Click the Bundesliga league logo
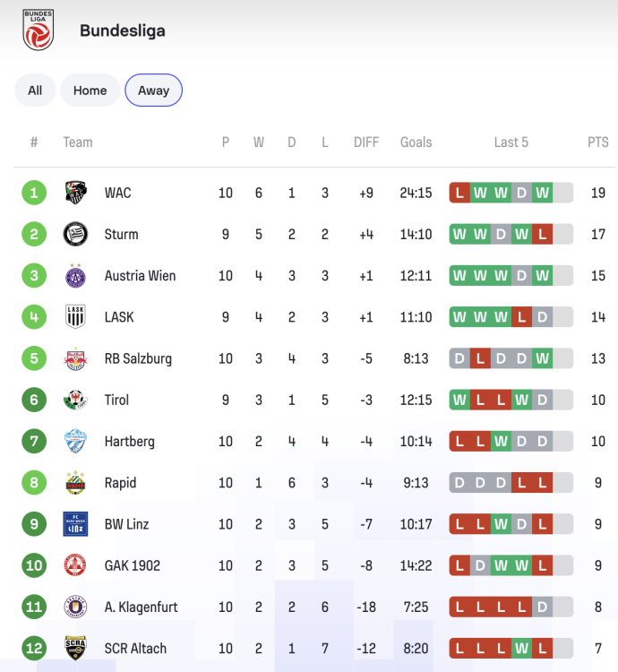Image resolution: width=618 pixels, height=672 pixels. [x=38, y=30]
